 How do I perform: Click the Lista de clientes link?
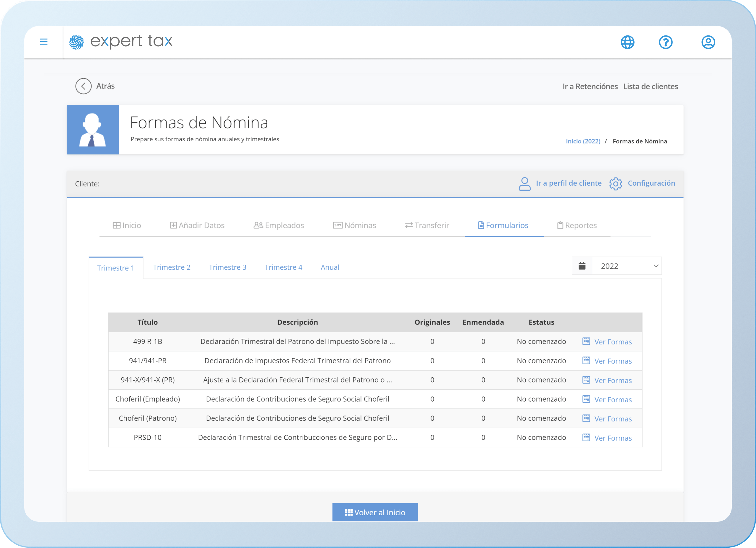(650, 87)
